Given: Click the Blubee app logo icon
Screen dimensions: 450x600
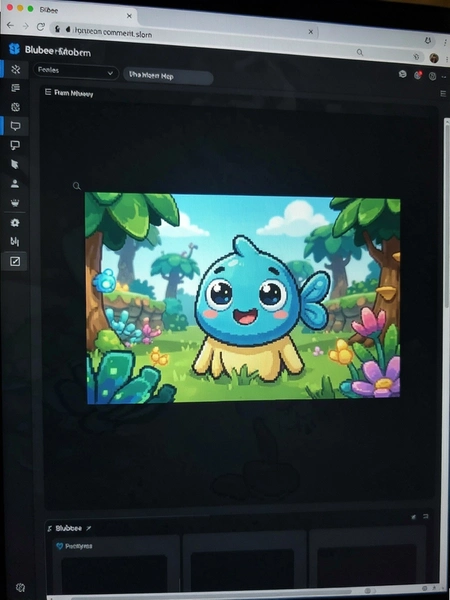Looking at the screenshot, I should pyautogui.click(x=14, y=49).
